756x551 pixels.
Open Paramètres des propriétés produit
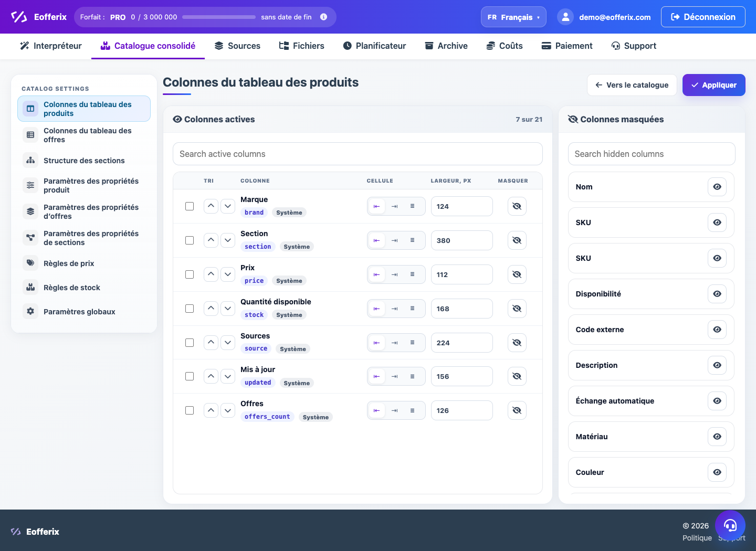tap(84, 185)
